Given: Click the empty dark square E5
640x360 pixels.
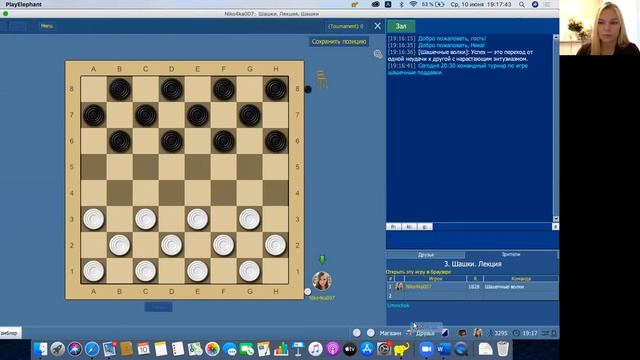Looking at the screenshot, I should click(198, 167).
